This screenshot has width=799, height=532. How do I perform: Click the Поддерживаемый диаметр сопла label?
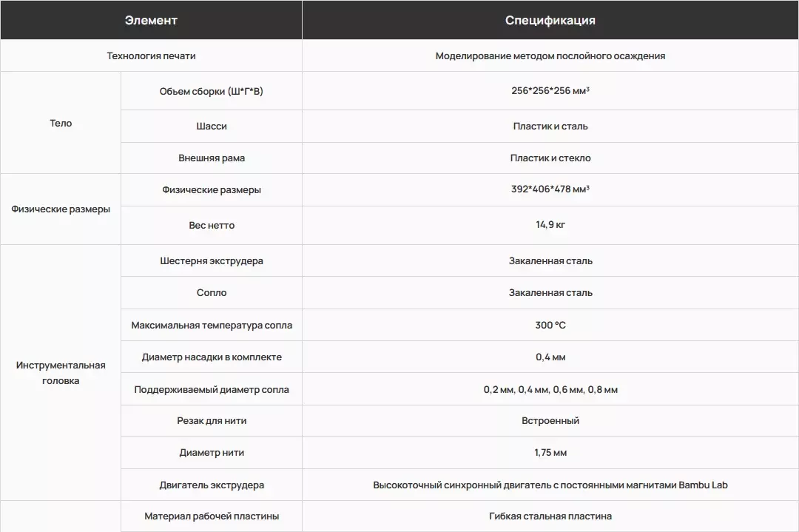coord(212,389)
